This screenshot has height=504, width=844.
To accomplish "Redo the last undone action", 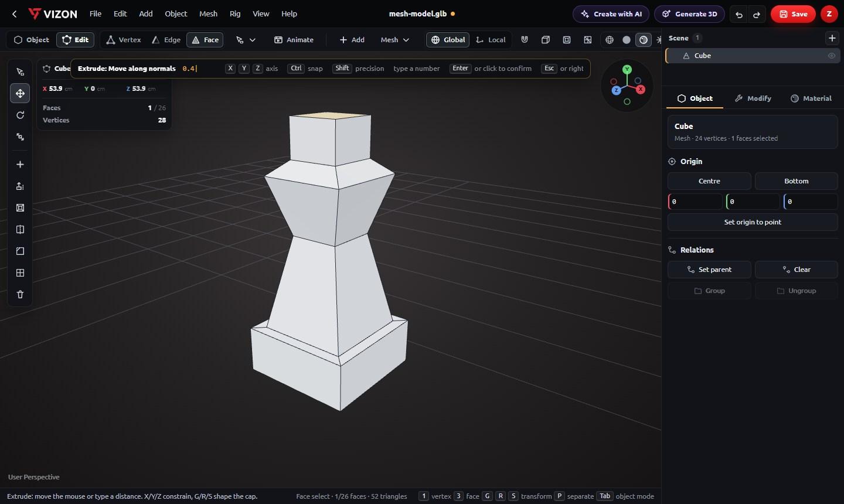I will pos(757,14).
